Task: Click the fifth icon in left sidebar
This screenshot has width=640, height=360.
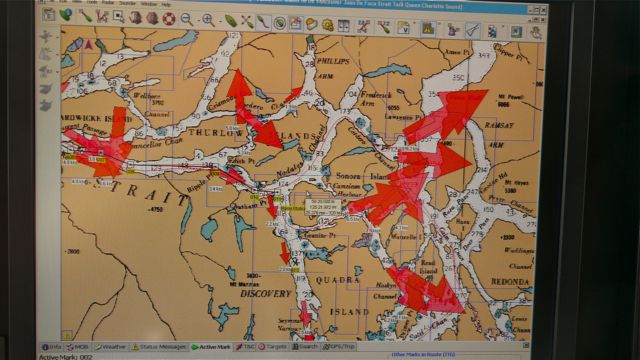Action: click(x=46, y=105)
